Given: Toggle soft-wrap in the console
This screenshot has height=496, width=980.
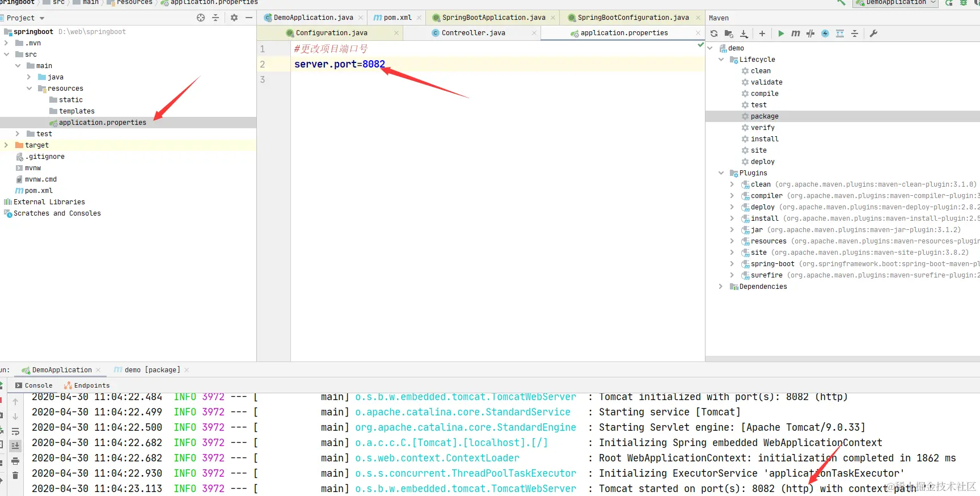Looking at the screenshot, I should tap(15, 431).
